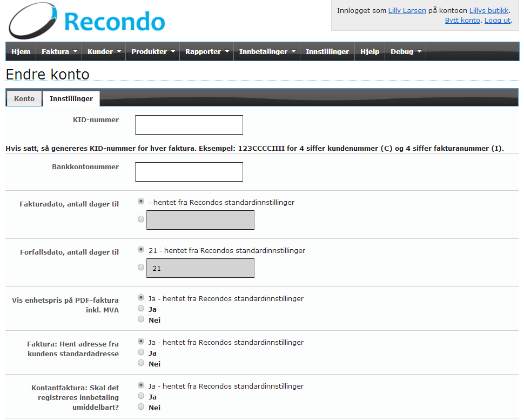Click the Recondo logo
This screenshot has width=524, height=420.
point(86,22)
